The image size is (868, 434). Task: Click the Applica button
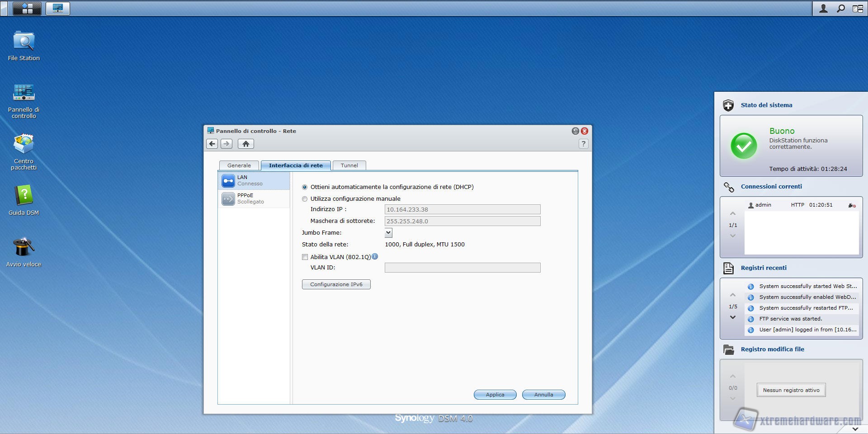(495, 395)
